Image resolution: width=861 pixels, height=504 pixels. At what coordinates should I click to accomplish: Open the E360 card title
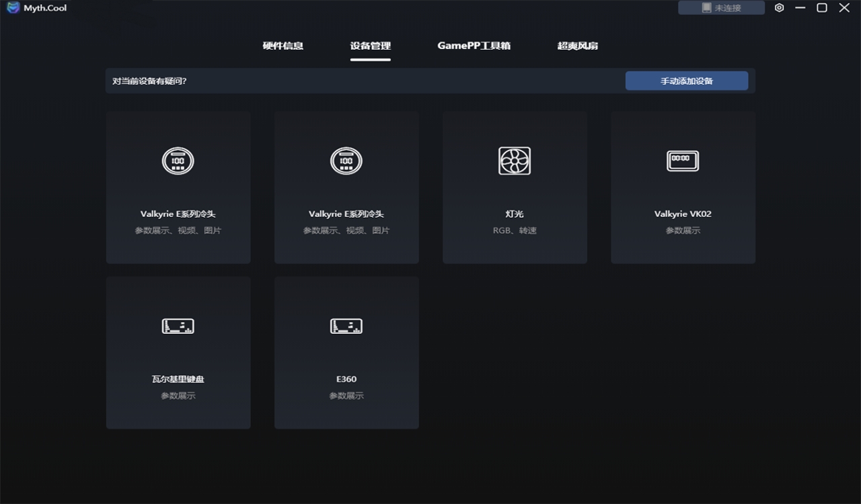346,379
